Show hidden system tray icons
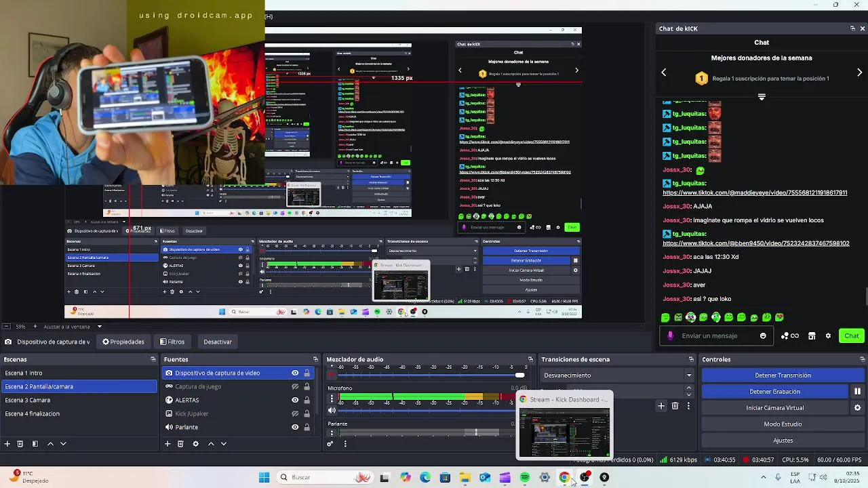The image size is (868, 488). [763, 477]
